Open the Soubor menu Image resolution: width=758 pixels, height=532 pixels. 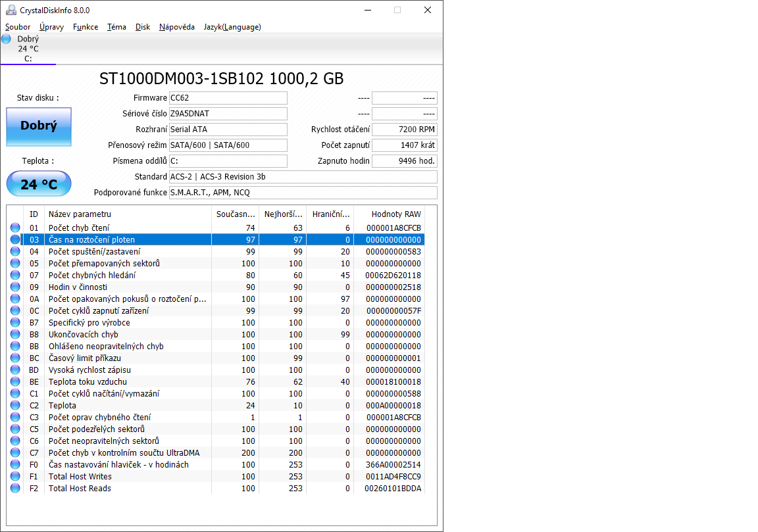18,27
